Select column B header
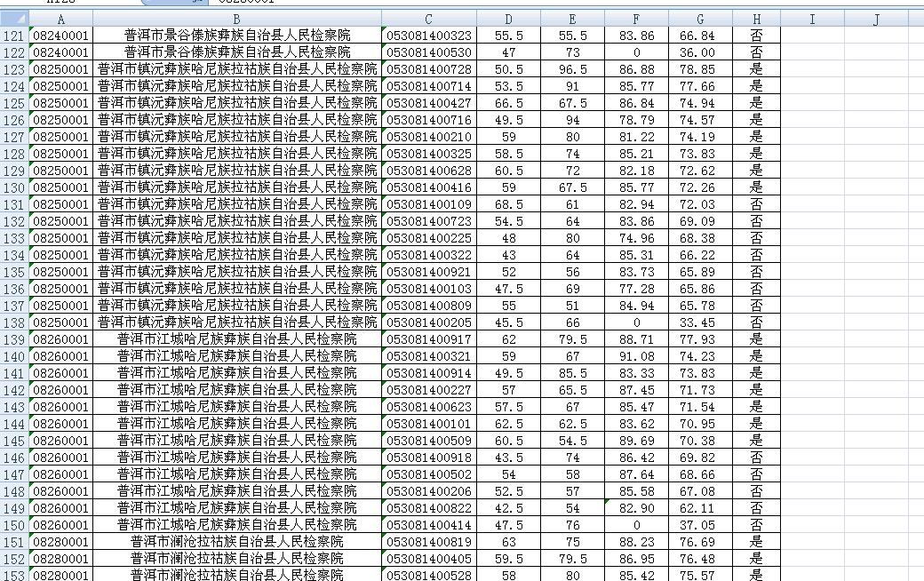The width and height of the screenshot is (924, 581). tap(236, 20)
